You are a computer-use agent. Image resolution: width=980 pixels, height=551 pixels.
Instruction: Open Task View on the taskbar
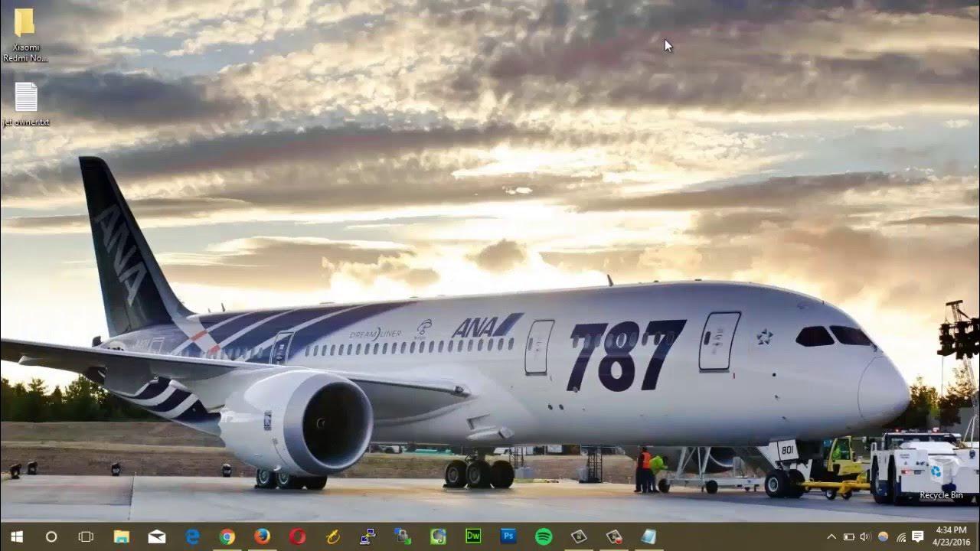pos(86,536)
